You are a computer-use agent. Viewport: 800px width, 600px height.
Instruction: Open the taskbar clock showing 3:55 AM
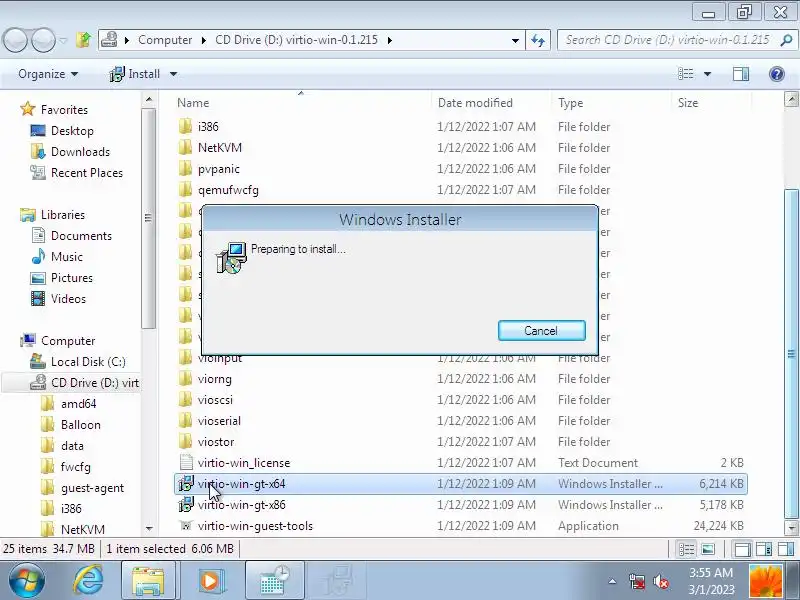(x=711, y=581)
